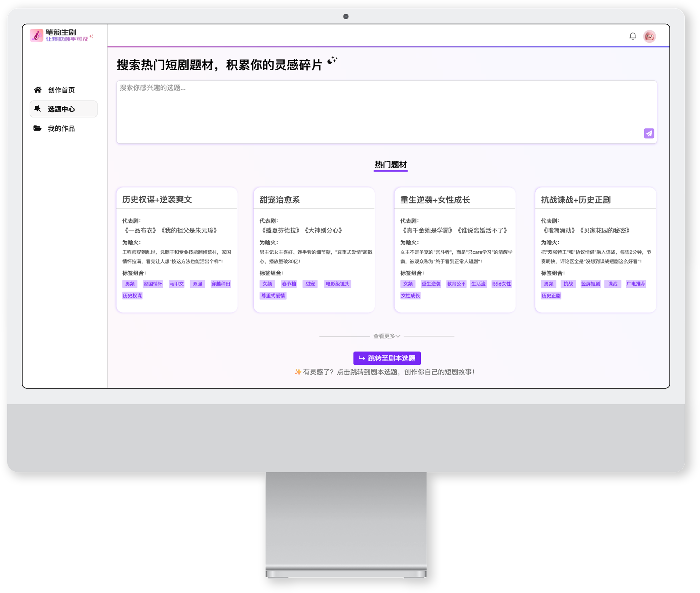Click the 有灵感了 hint text below button
700x593 pixels.
click(x=384, y=372)
